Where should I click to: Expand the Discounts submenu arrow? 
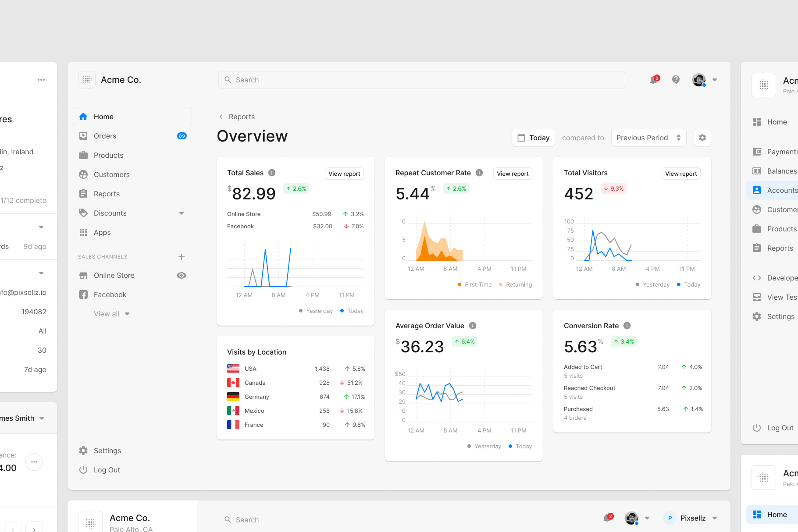coord(182,213)
